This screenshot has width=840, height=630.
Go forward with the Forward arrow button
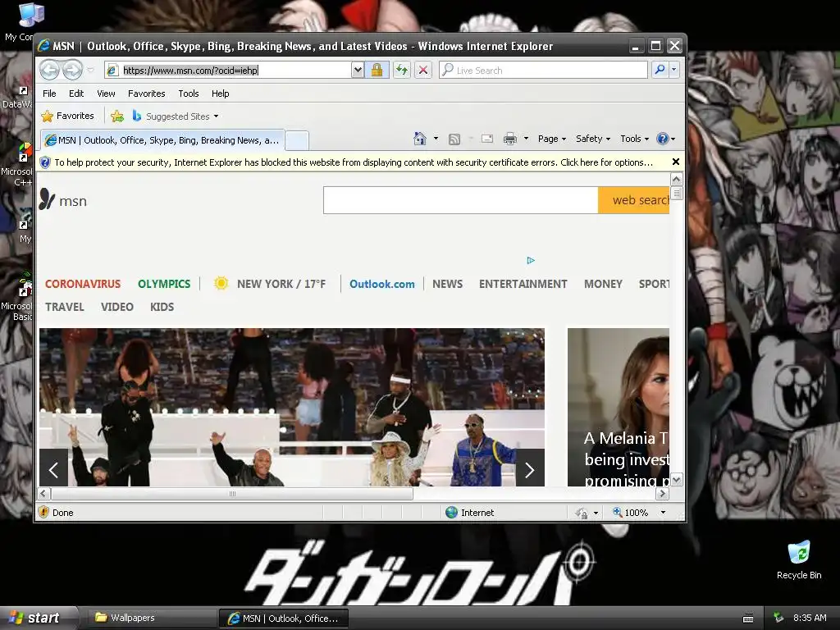pyautogui.click(x=72, y=70)
